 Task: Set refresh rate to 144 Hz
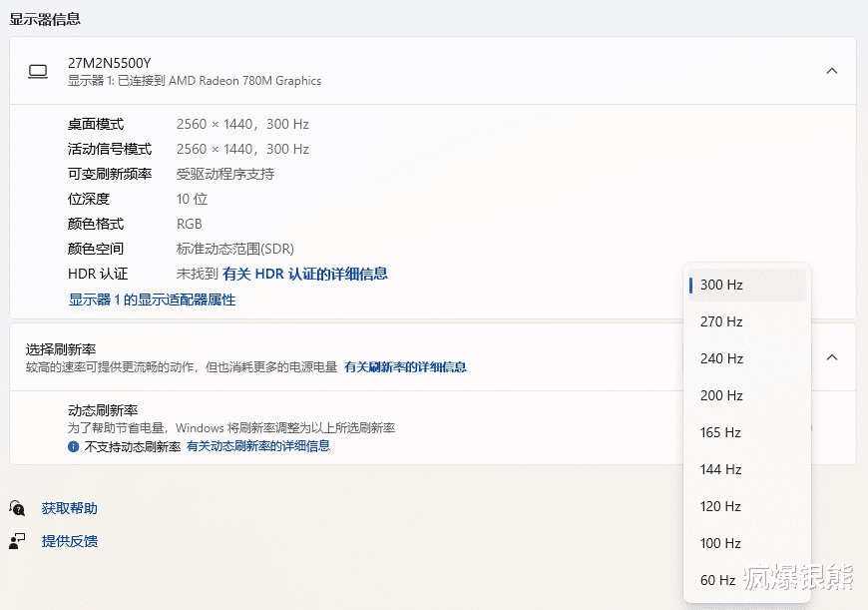point(746,470)
